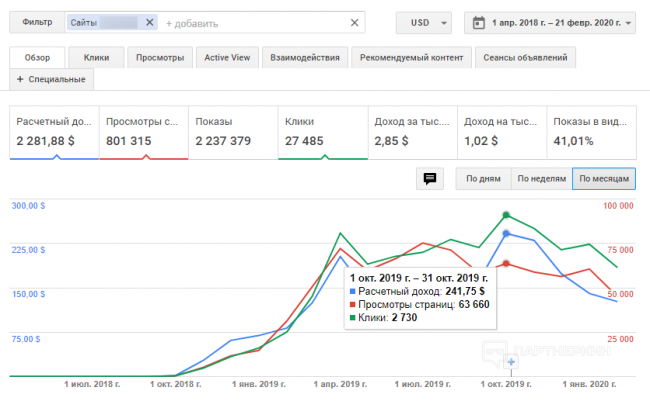Switch the chart to По неделям
650x408 pixels.
[x=540, y=179]
